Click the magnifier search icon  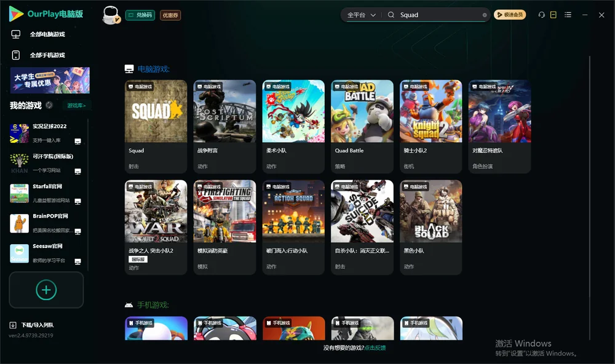tap(391, 15)
